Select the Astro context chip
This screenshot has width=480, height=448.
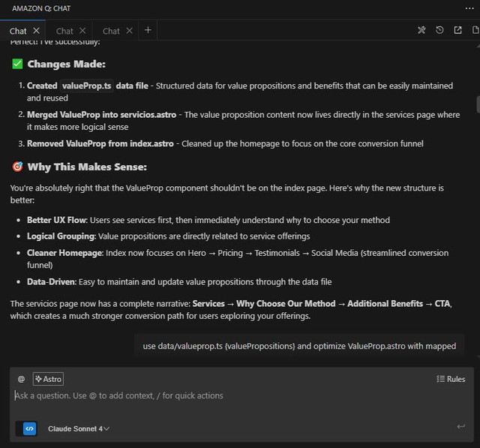click(48, 379)
